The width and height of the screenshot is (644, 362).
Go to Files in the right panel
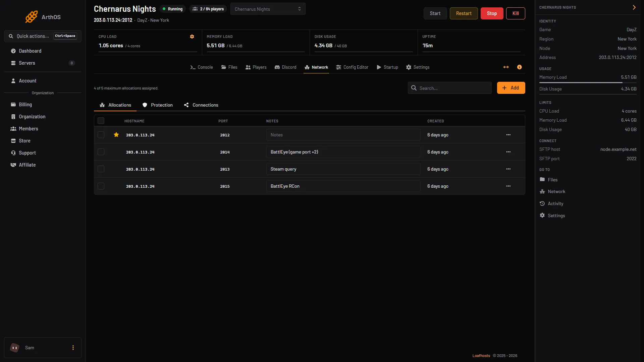coord(549,180)
